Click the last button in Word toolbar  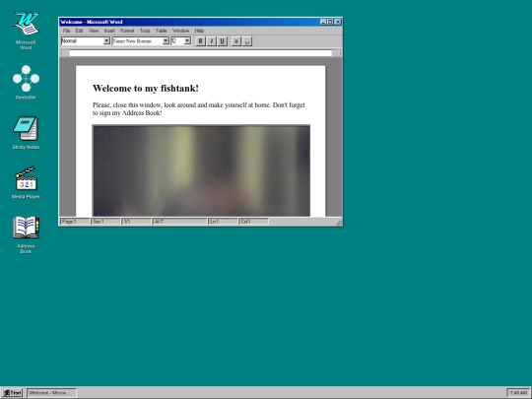(247, 41)
